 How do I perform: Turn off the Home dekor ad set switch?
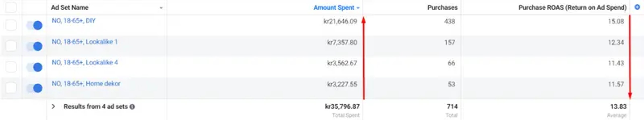(x=34, y=88)
